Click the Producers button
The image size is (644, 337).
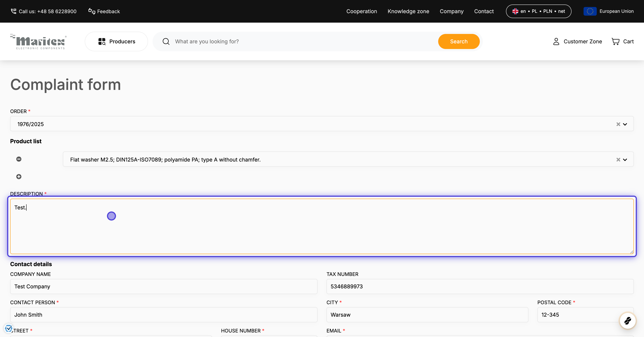117,41
